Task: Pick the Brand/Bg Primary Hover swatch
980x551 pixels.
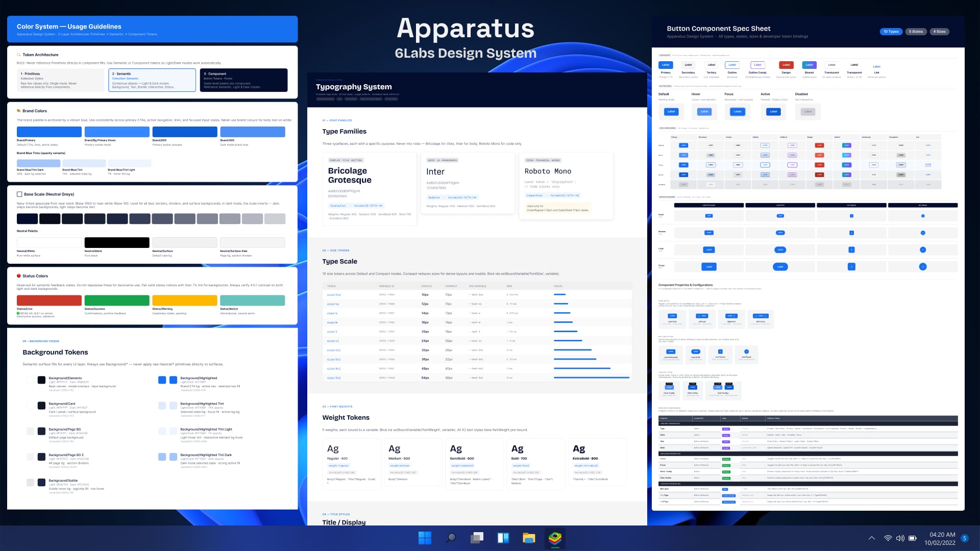Action: tap(117, 132)
